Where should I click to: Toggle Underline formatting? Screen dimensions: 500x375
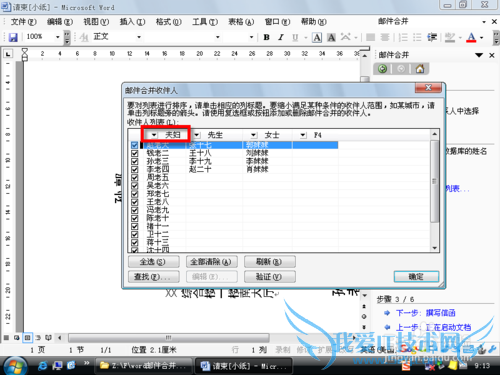tap(295, 37)
